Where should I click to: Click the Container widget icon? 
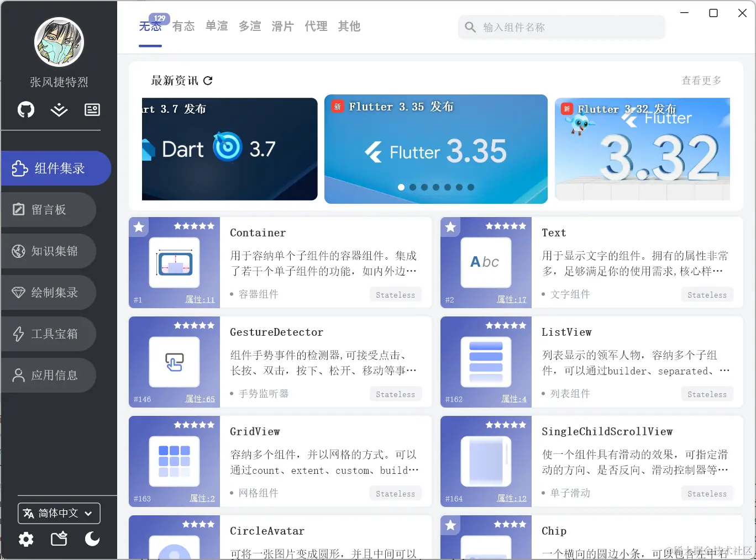tap(175, 263)
